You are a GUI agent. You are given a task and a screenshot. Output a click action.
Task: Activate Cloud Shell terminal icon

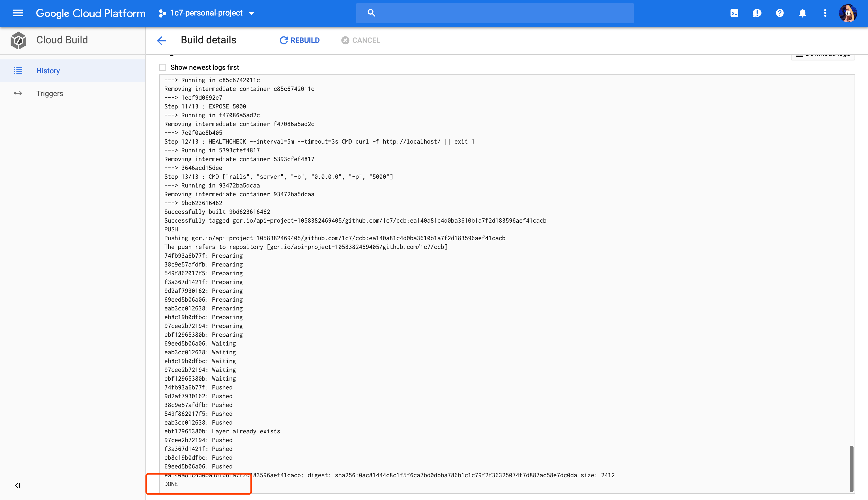click(734, 13)
